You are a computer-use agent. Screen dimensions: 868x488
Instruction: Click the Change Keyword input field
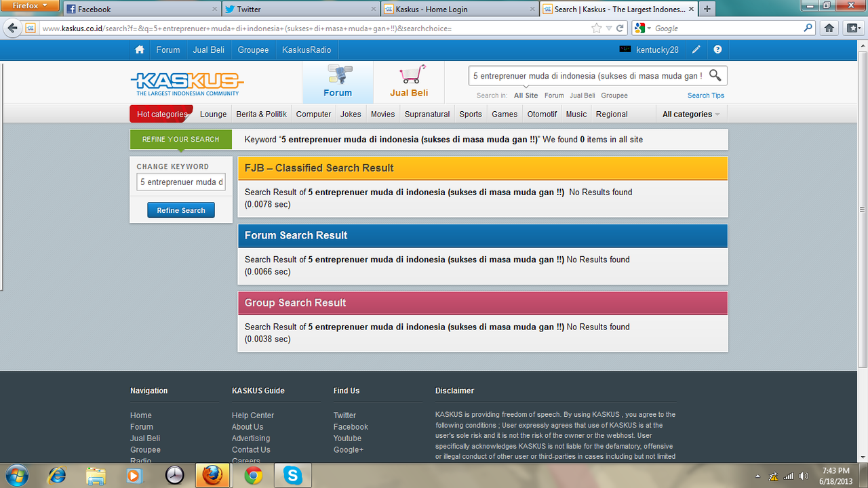pyautogui.click(x=181, y=182)
